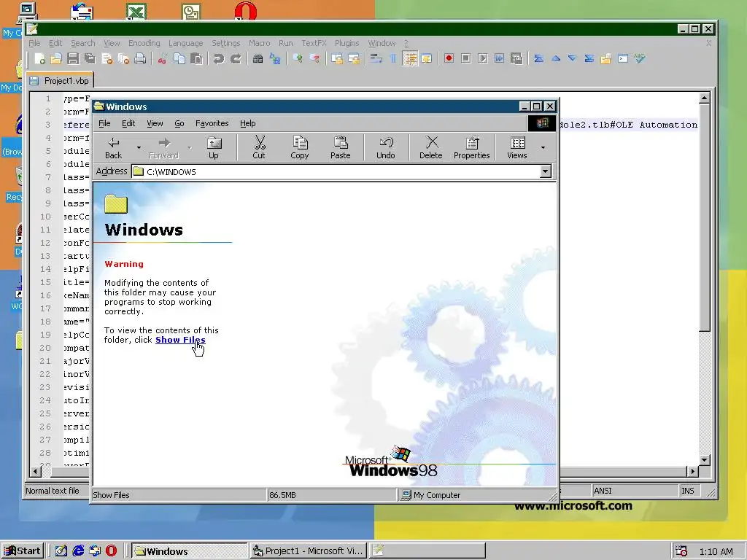Click the Zoom Out magnifier in Notepad++
Viewport: 747px width, 560px height.
[x=314, y=59]
